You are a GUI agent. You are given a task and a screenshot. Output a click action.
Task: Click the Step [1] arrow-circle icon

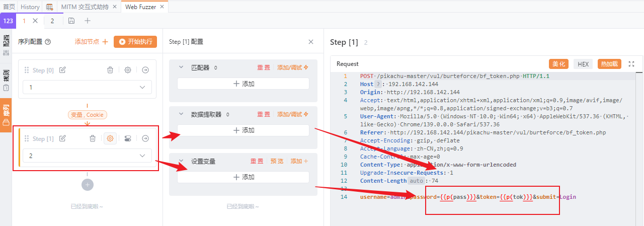[145, 138]
